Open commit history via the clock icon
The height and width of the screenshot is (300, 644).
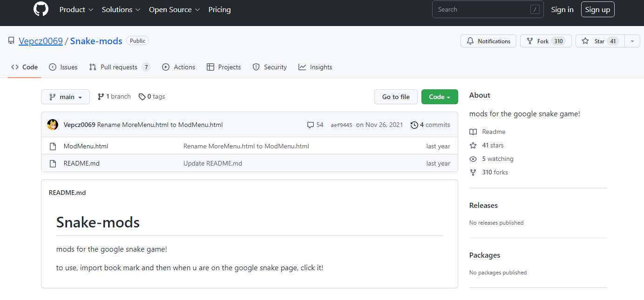point(414,125)
